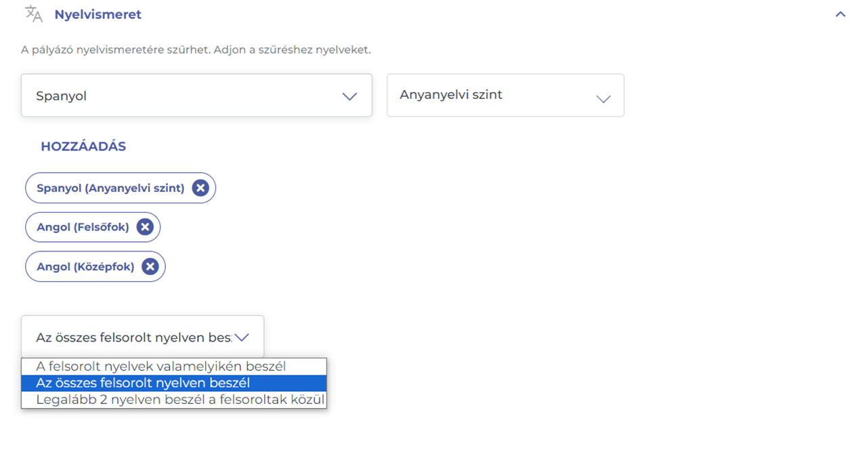Remove the Spanyol (Anyanyelvi szint) chip
This screenshot has height=450, width=868.
click(x=200, y=188)
